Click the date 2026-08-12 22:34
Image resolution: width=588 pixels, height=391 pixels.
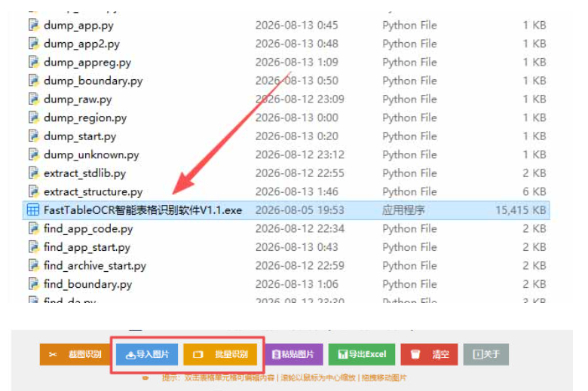click(x=299, y=228)
